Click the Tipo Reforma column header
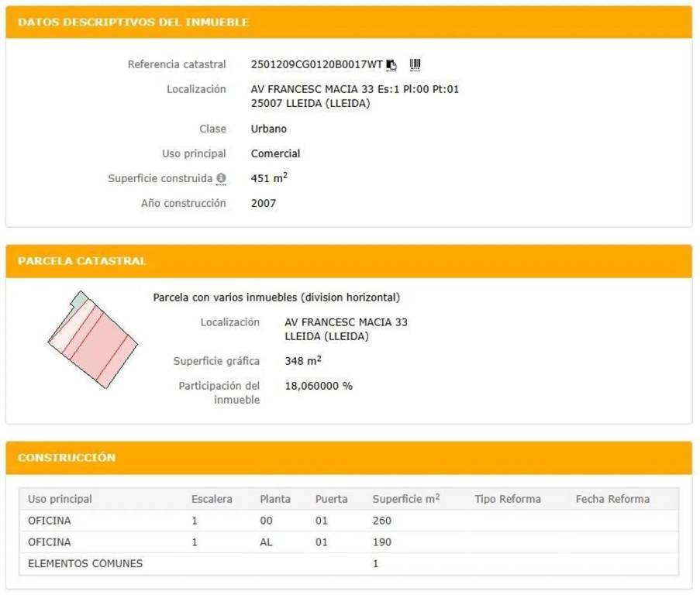Screen dimensions: 700x595 (507, 499)
